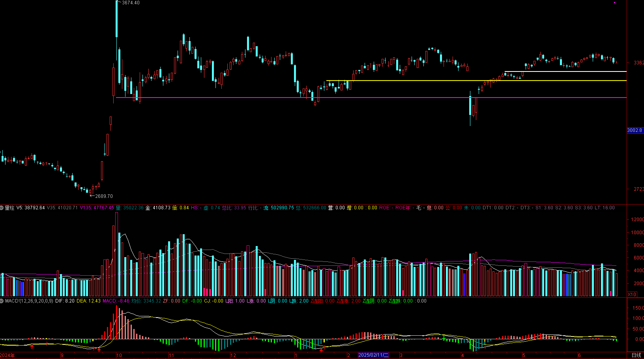Click the red buy arrow before month 10

click(99, 350)
